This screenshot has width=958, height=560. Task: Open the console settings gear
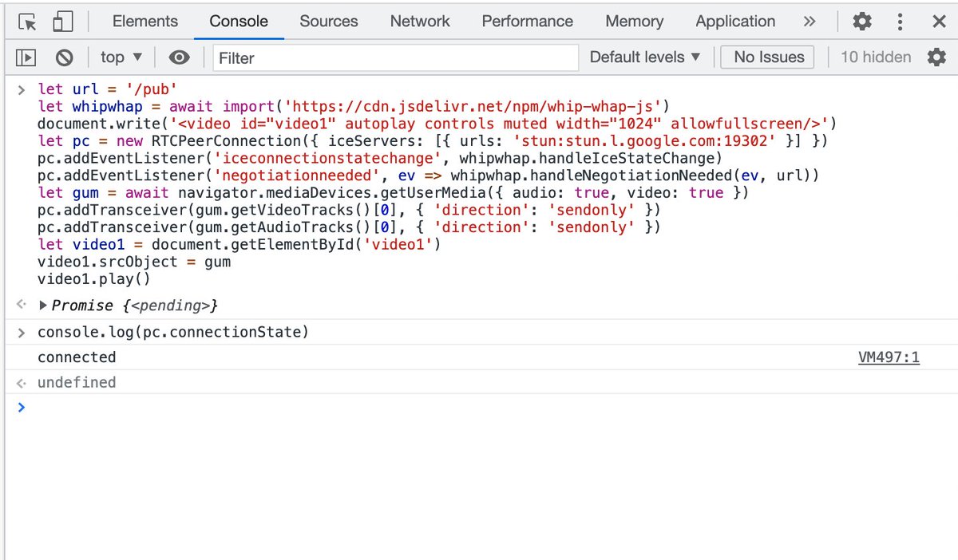pyautogui.click(x=936, y=57)
